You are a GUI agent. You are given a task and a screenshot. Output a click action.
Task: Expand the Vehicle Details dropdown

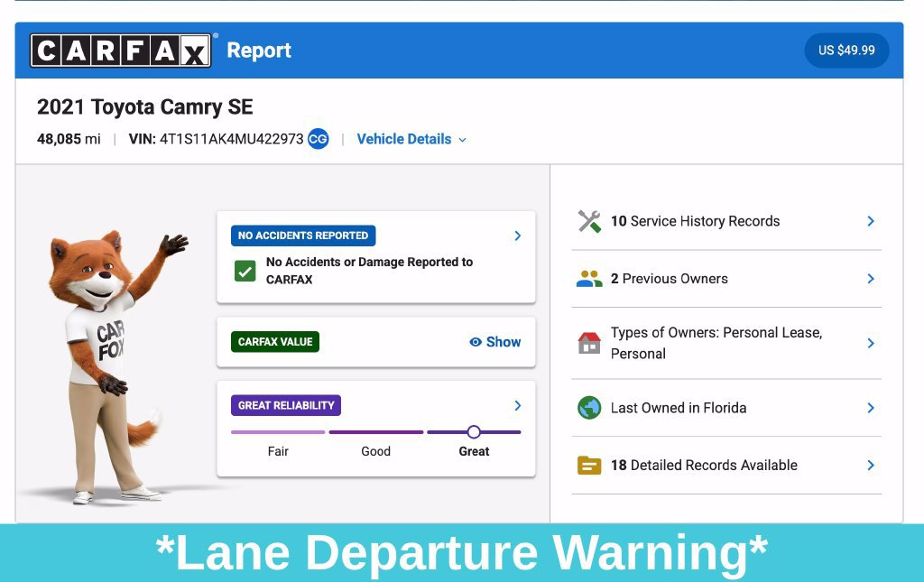coord(411,139)
